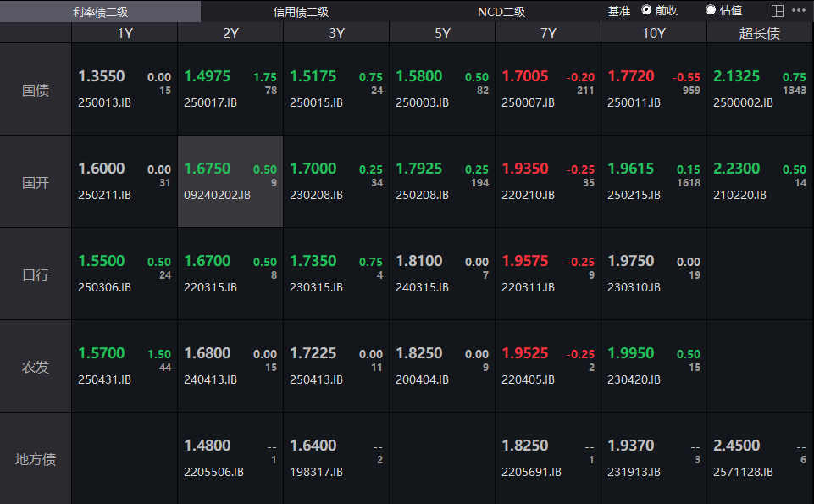Click the layout panel icon

point(778,11)
